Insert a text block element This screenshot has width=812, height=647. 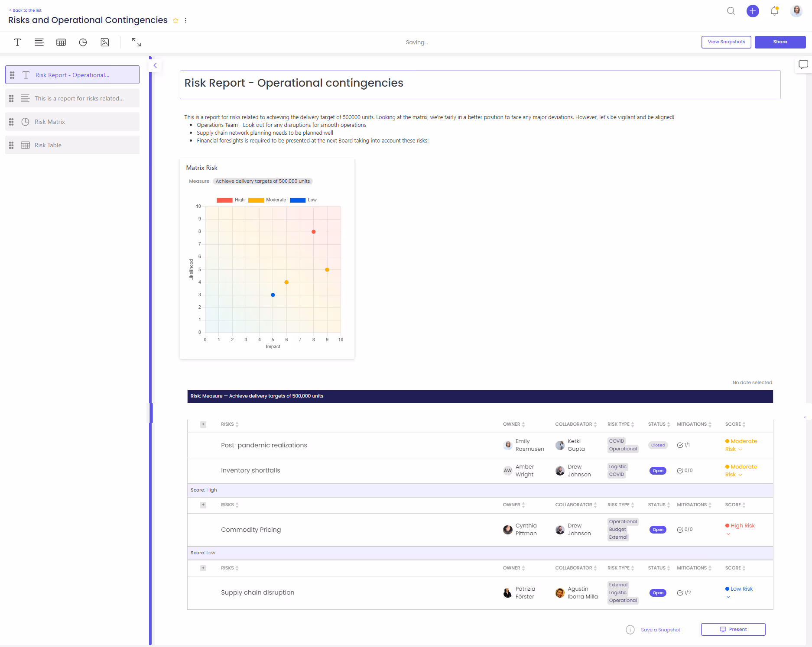[39, 42]
